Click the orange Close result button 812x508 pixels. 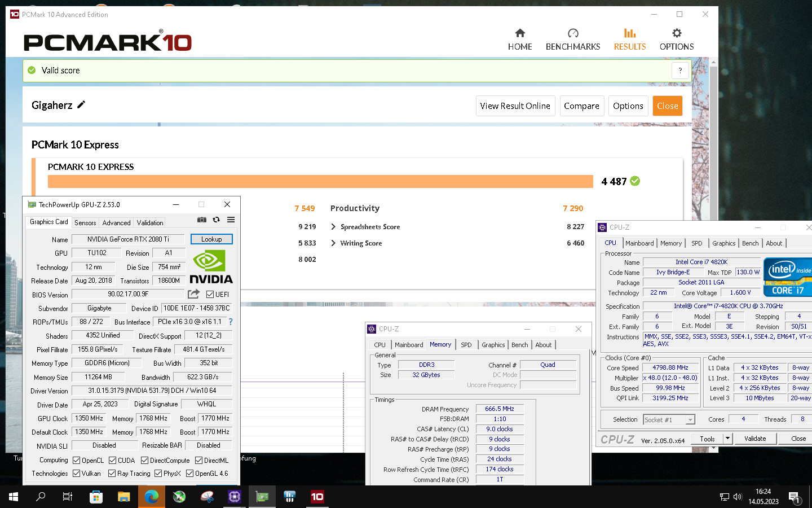click(x=668, y=106)
